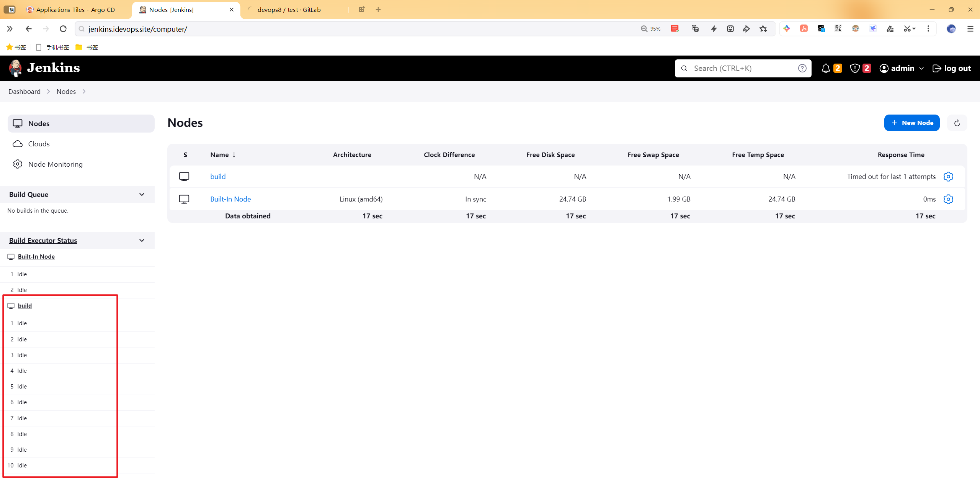
Task: Click the gear icon for Built-In Node
Action: [948, 199]
